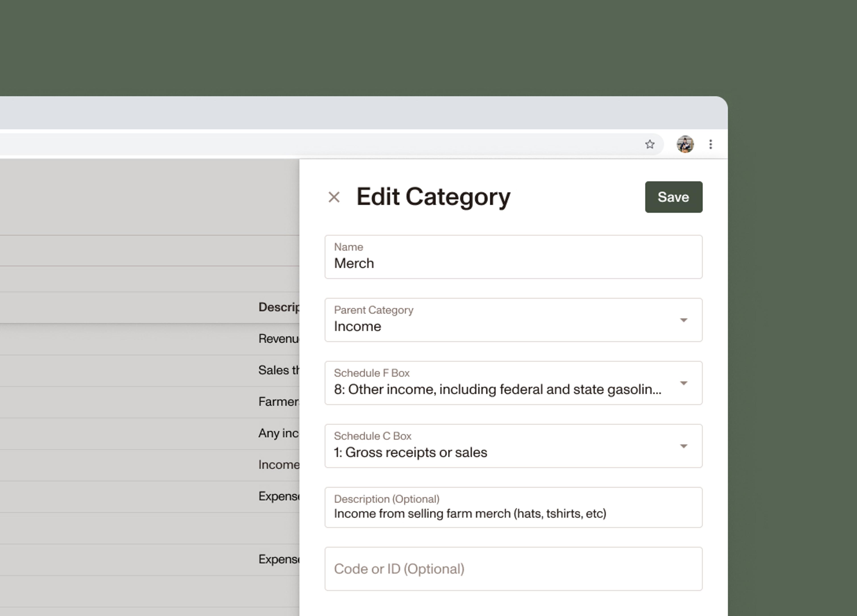Bookmark page with star icon
Image resolution: width=857 pixels, height=616 pixels.
click(x=649, y=144)
